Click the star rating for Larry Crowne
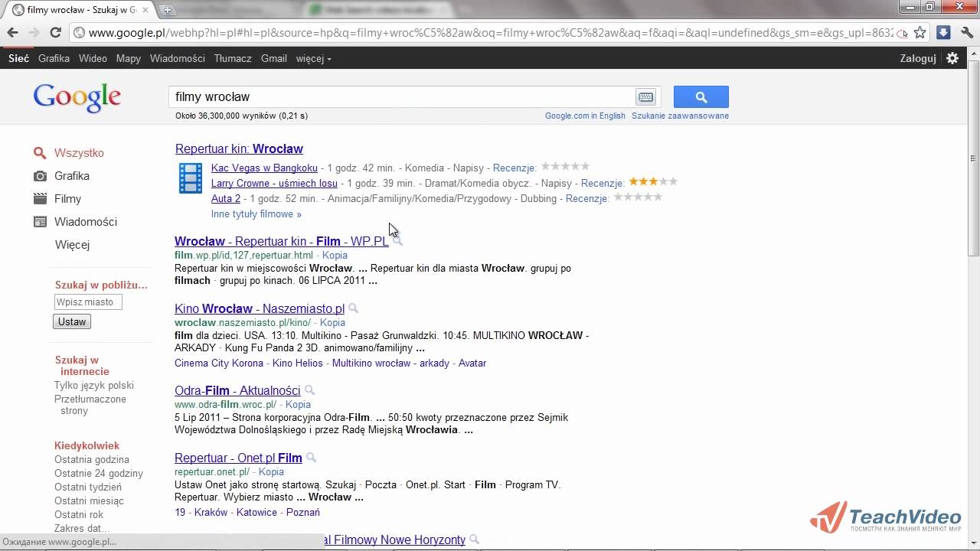The width and height of the screenshot is (980, 551). point(653,182)
